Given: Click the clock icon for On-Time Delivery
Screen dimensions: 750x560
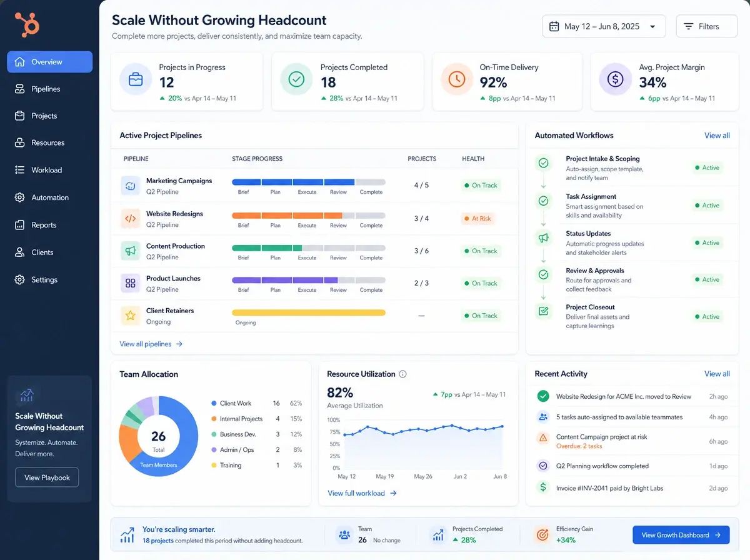Looking at the screenshot, I should 457,79.
